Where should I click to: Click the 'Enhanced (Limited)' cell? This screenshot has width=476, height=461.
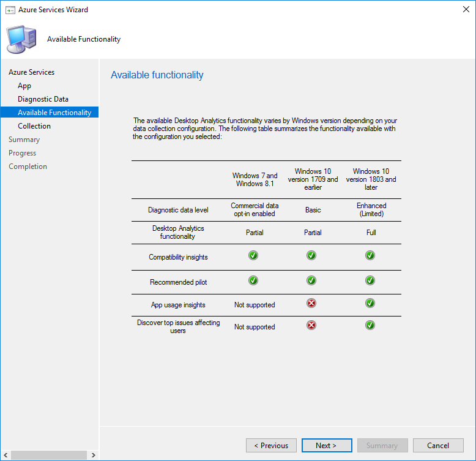[371, 209]
